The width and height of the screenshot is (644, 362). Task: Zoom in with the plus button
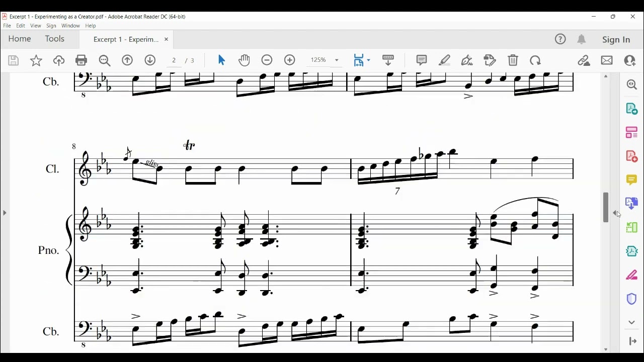click(x=290, y=60)
